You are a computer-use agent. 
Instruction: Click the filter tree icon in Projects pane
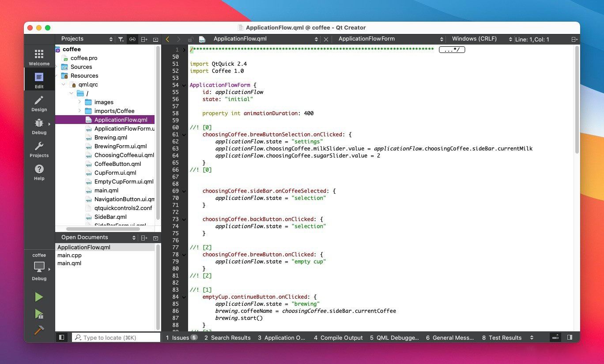click(x=121, y=39)
